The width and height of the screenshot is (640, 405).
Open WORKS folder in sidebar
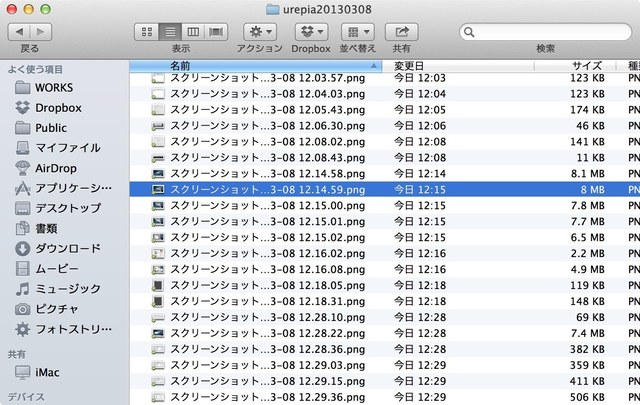(54, 88)
